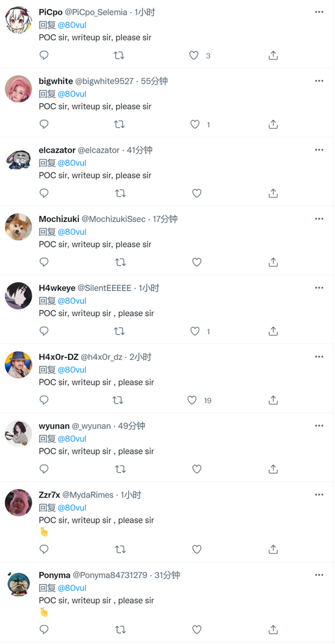Open the Shiba dog avatar of Mochizuki
The width and height of the screenshot is (335, 644).
18,227
